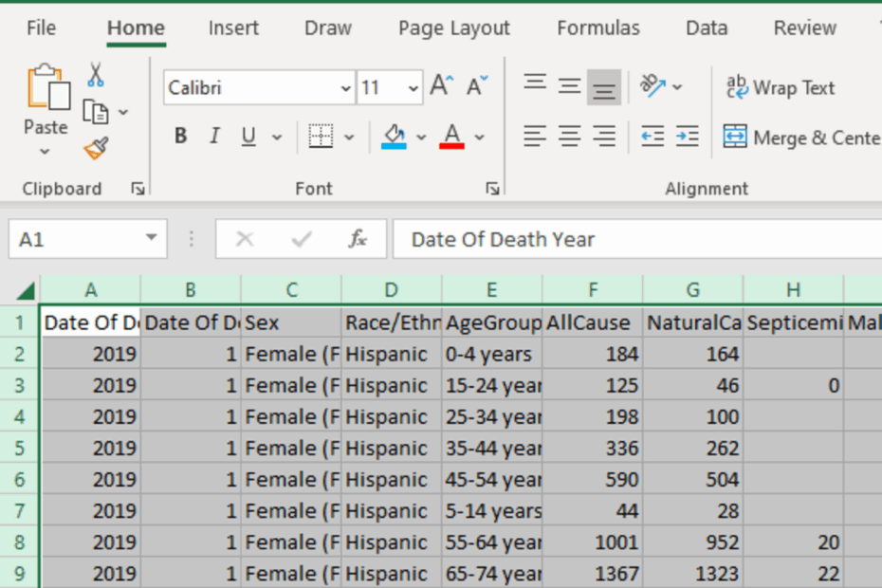Increase cell indent
Screen dimensions: 882x588
click(688, 137)
